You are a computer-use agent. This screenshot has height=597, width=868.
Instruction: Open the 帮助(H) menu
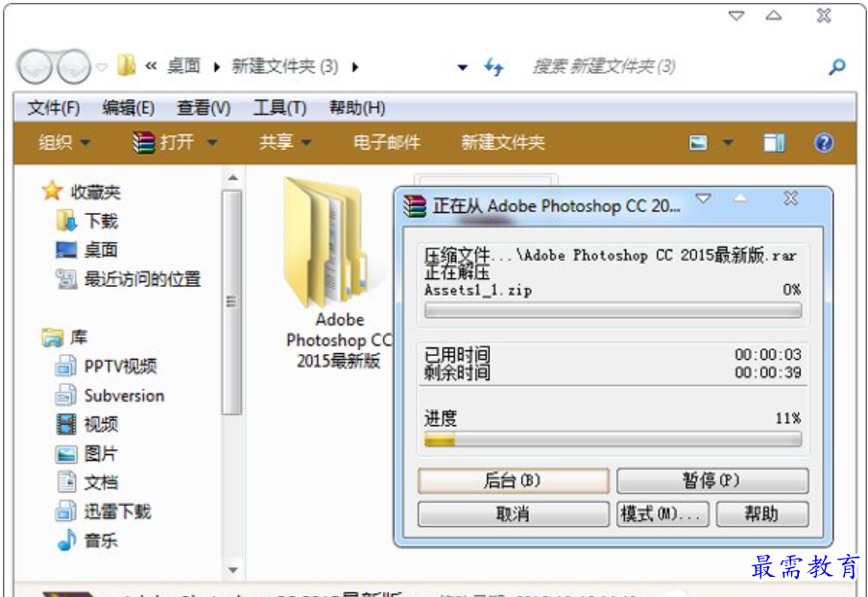pyautogui.click(x=357, y=107)
